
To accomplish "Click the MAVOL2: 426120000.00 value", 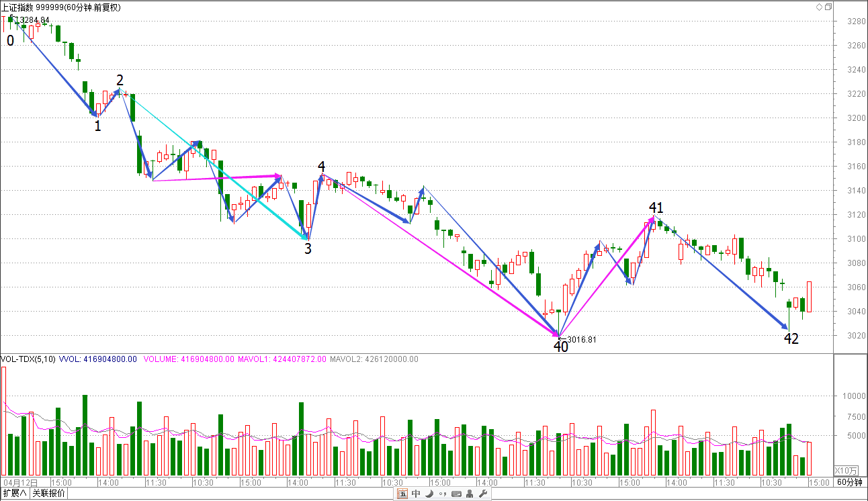I will [374, 359].
